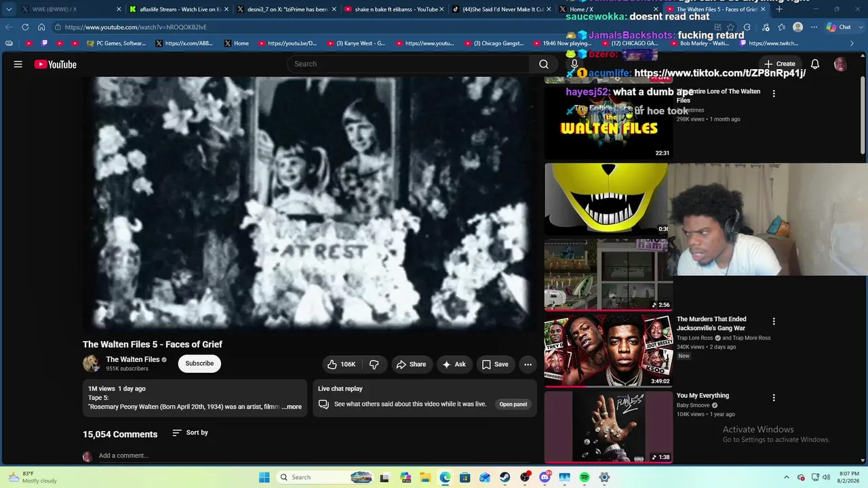Save the video to a playlist
Screen dimensions: 868x488
coord(495,365)
